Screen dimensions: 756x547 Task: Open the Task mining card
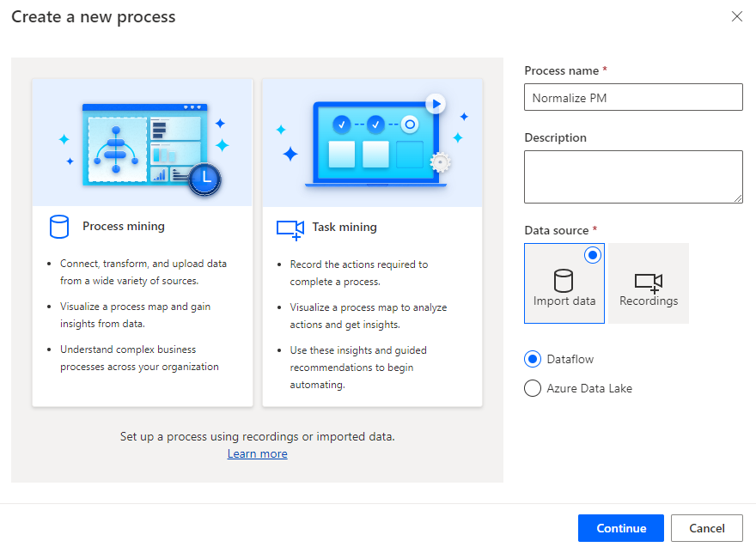point(372,240)
